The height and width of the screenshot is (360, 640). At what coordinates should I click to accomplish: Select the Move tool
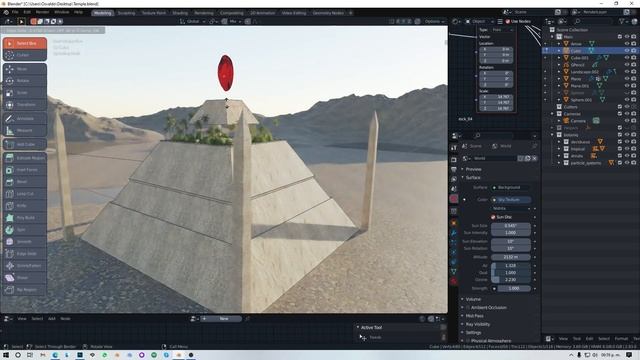click(24, 69)
